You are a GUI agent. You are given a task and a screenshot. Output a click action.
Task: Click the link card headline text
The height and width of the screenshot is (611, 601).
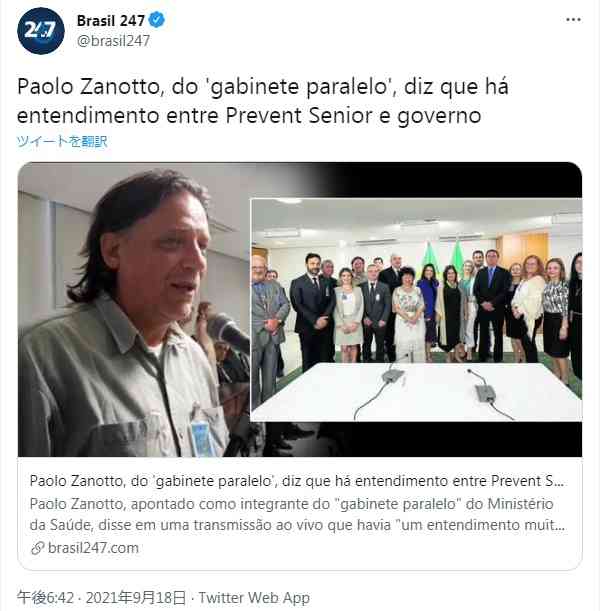(297, 481)
